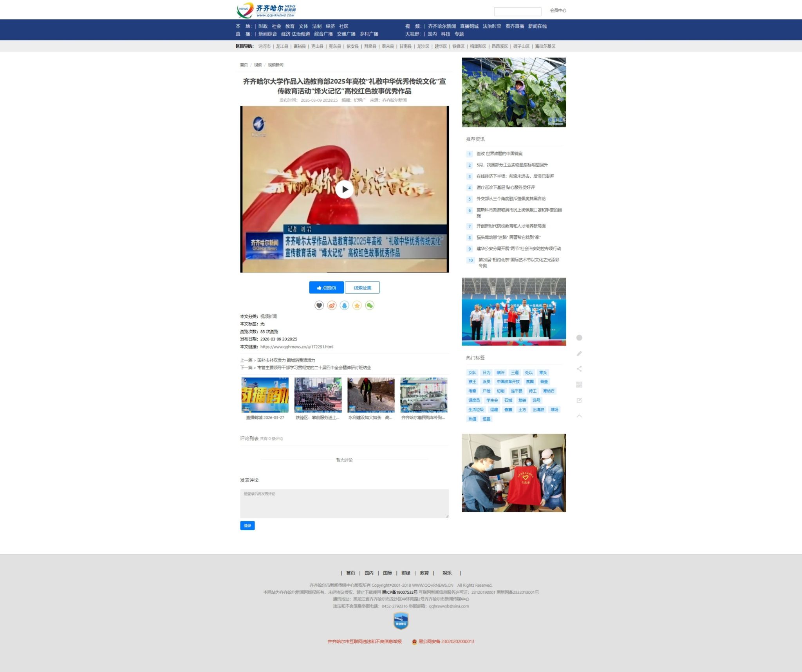Viewport: 802px width, 672px height.
Task: Share article to WeChat
Action: click(x=369, y=305)
